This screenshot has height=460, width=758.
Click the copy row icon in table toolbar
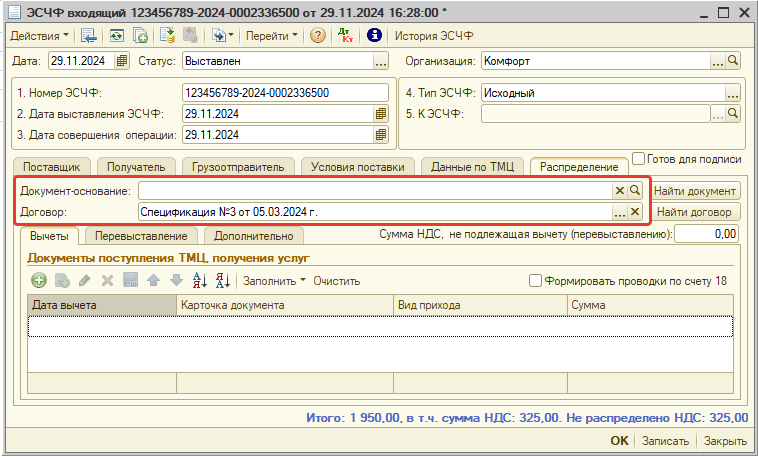click(x=62, y=280)
